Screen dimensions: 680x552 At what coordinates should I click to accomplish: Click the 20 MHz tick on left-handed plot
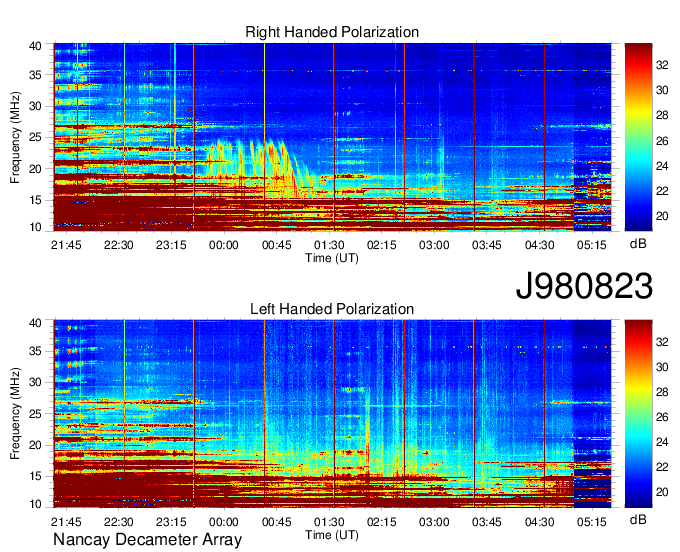pos(36,445)
